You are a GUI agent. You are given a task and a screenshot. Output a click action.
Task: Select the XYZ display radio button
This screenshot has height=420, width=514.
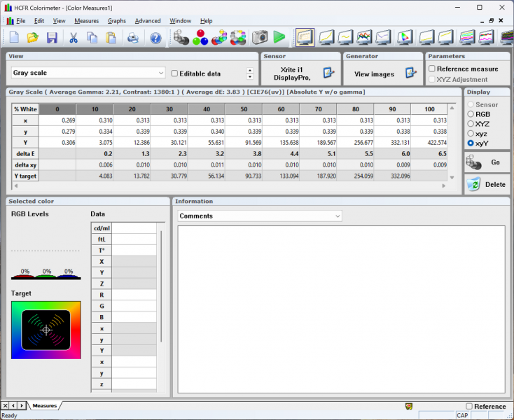471,124
